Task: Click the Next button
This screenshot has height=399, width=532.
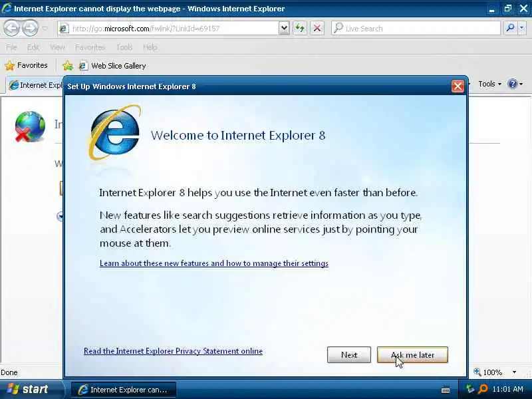Action: point(348,355)
